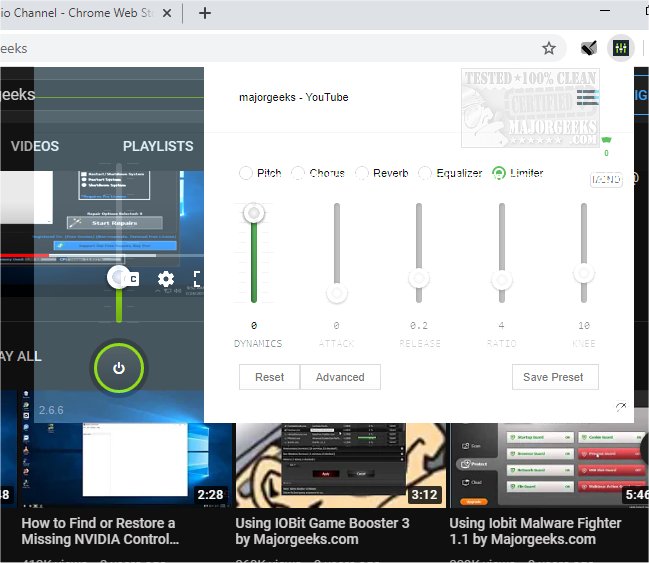
Task: Click the green basket icon
Action: pyautogui.click(x=606, y=140)
